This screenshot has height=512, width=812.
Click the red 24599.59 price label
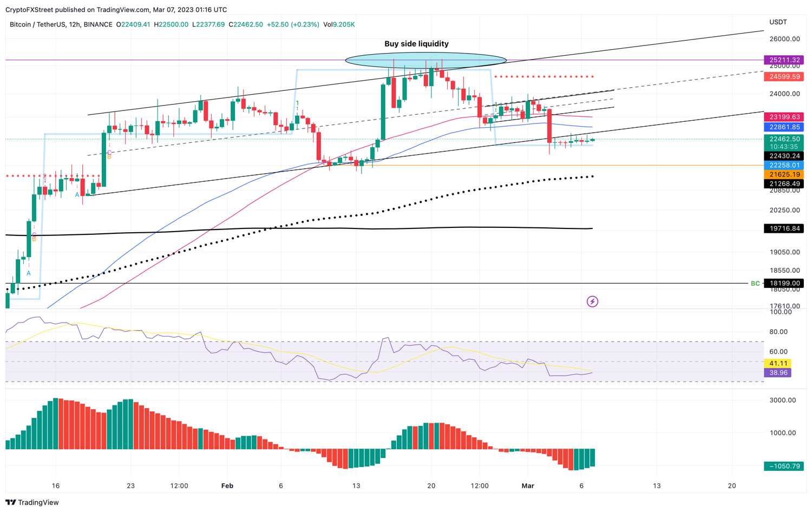784,76
